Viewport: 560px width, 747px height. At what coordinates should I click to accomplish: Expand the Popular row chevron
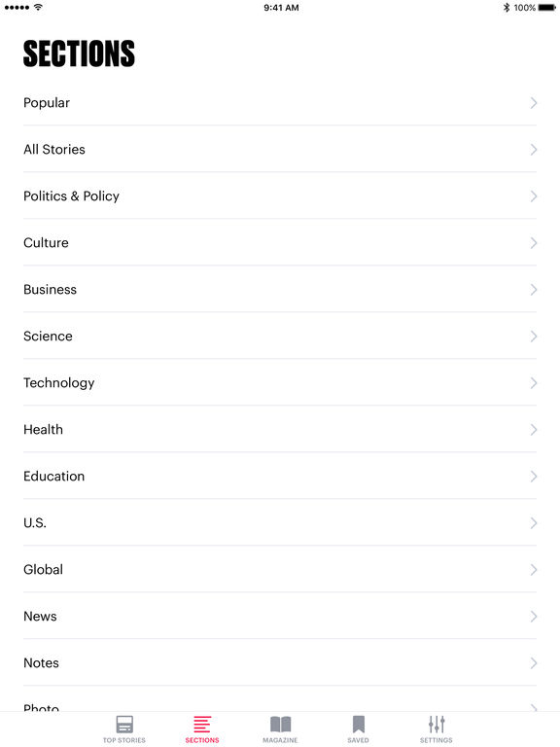(534, 103)
